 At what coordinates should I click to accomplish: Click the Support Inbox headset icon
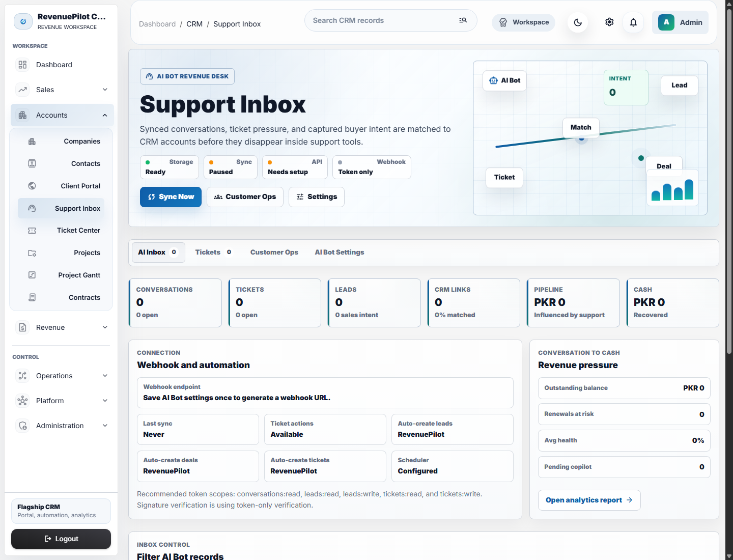32,208
